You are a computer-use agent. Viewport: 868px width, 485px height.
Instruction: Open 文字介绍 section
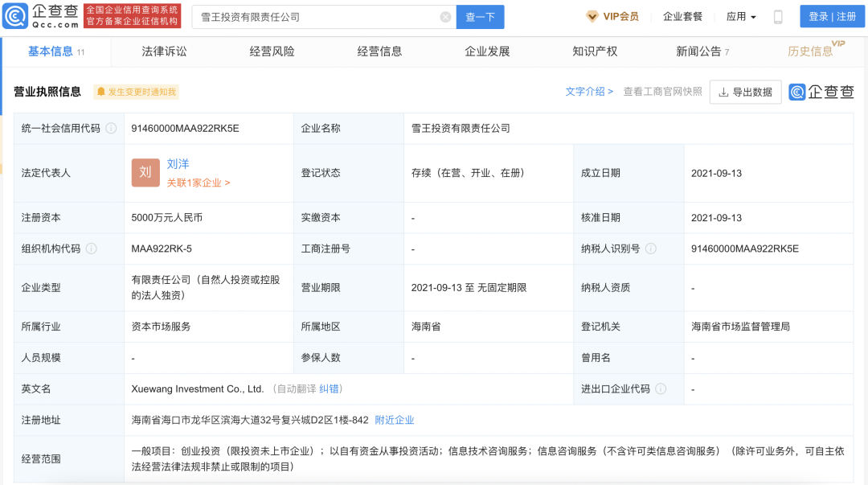point(589,92)
